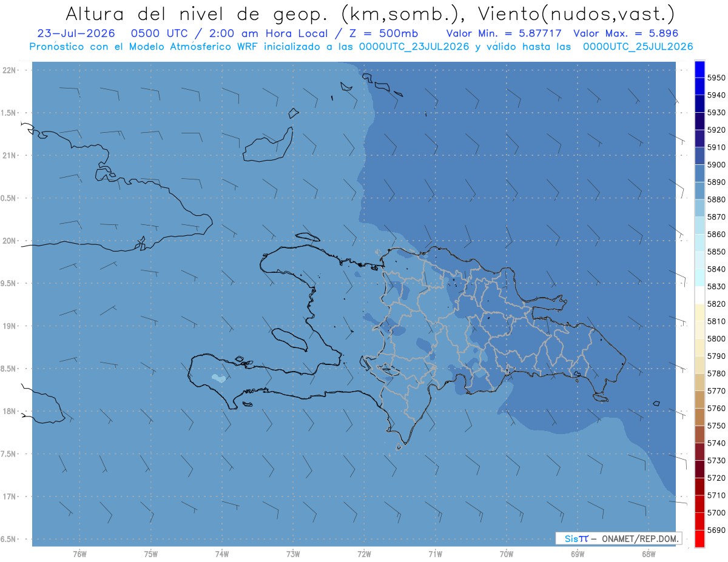This screenshot has width=728, height=562.
Task: Click the "76W" longitude label
Action: pos(79,554)
